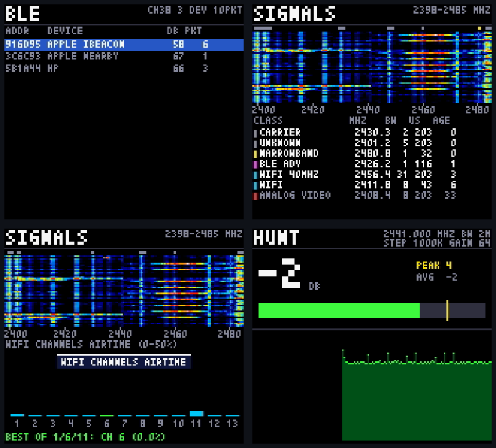Click the 2430.3 frequency value
Viewport: 496px width, 448px height.
click(x=373, y=132)
